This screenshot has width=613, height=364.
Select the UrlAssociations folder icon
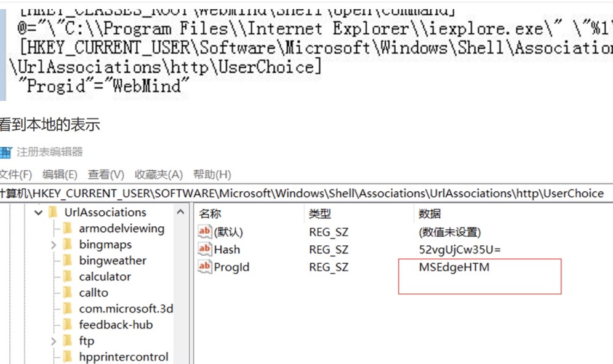point(53,213)
